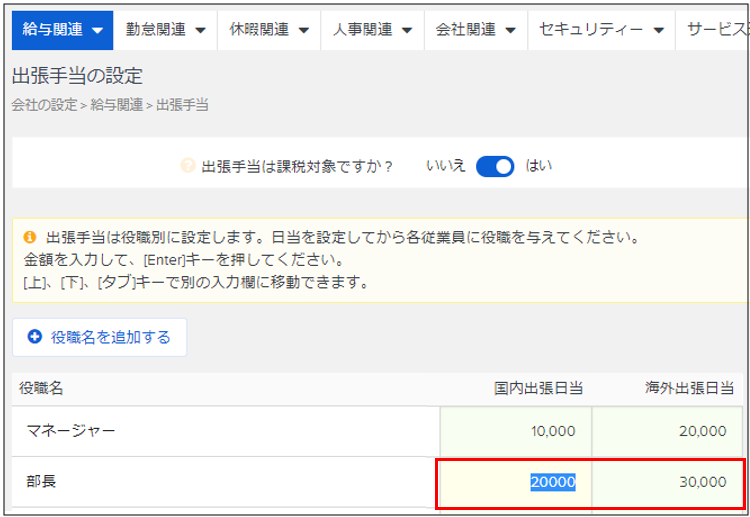Click the help icon beside 出張手当は課税対象ですか？
Screen dimensions: 750x517
(x=188, y=166)
